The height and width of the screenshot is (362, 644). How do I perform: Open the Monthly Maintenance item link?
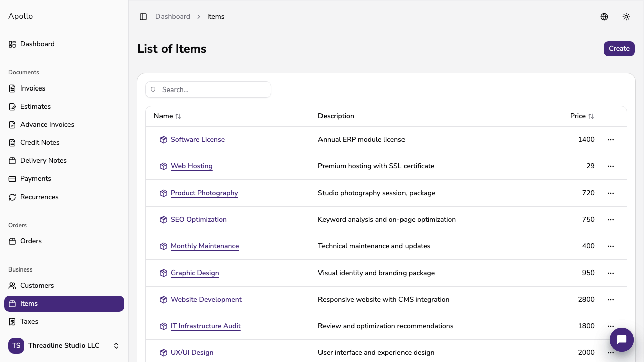(x=205, y=246)
